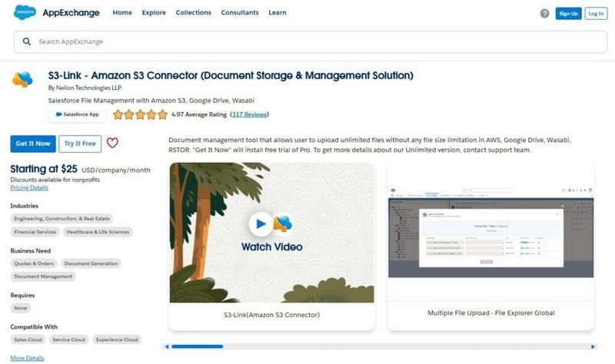Open the More Details link
This screenshot has width=615, height=364.
tap(27, 358)
